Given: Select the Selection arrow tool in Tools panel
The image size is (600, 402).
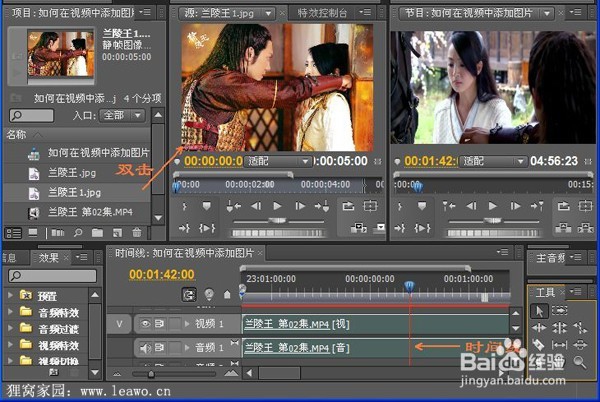Looking at the screenshot, I should (539, 311).
